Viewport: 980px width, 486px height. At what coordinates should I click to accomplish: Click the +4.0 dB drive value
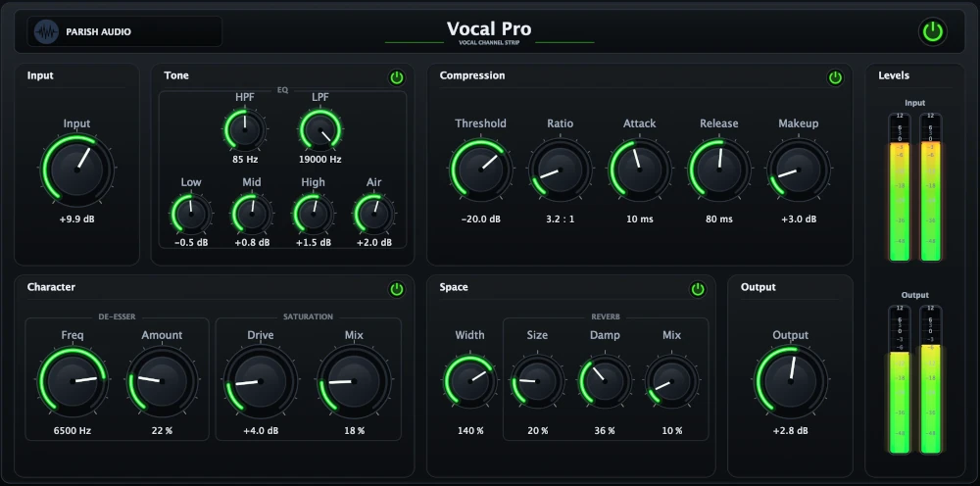260,431
